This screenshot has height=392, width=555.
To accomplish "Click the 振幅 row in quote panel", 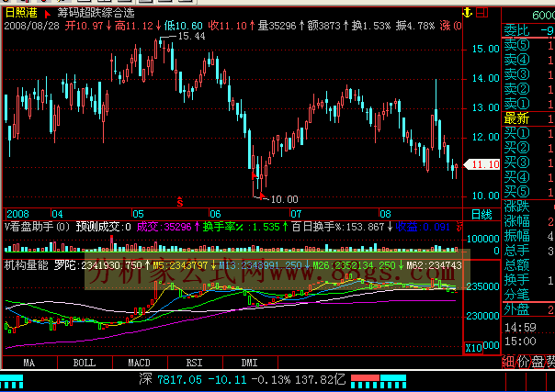I will [529, 236].
